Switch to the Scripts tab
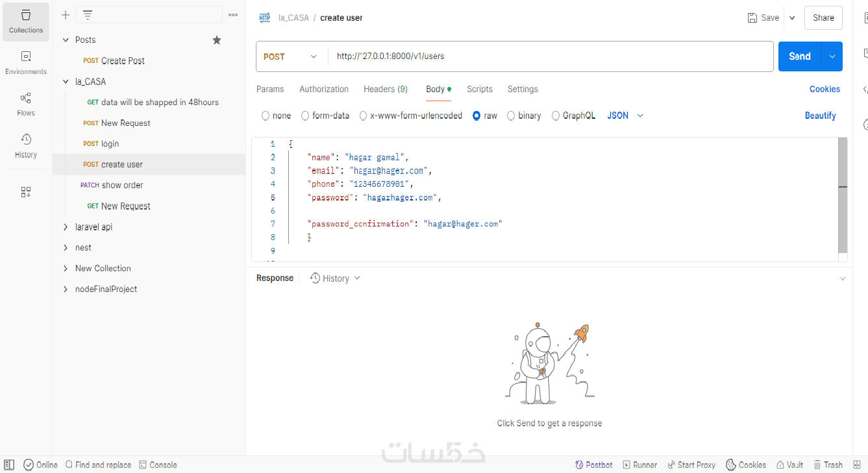868x473 pixels. [480, 90]
